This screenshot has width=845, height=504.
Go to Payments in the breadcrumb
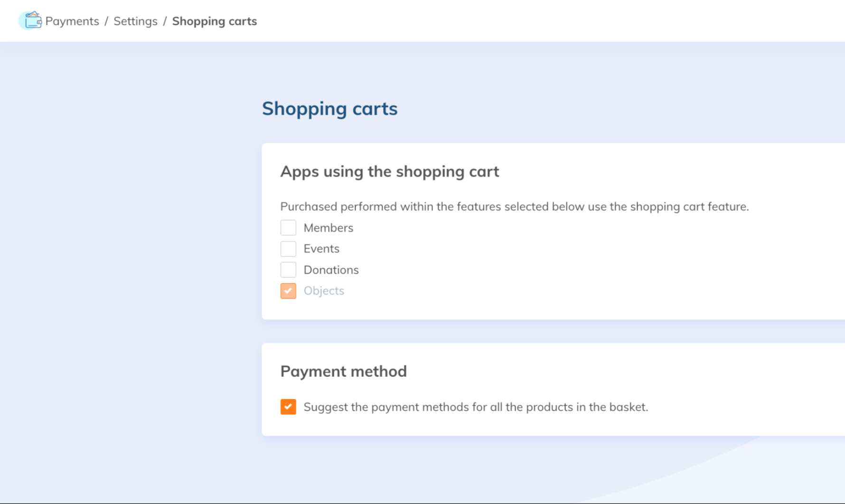point(72,21)
